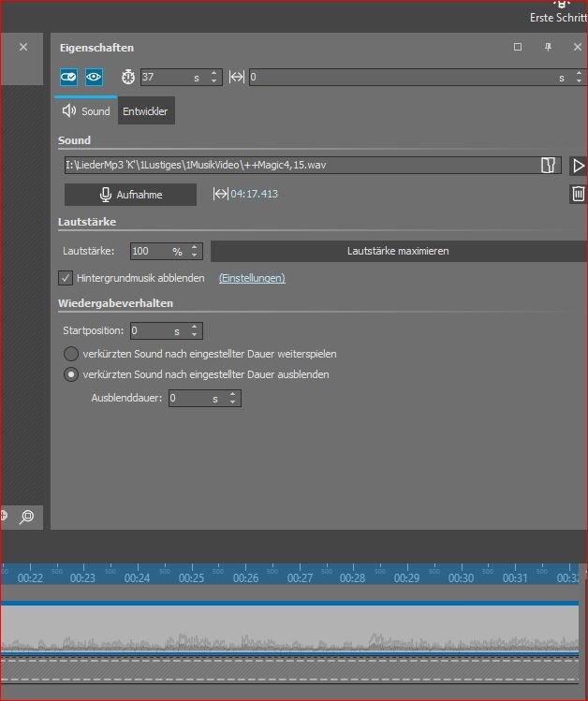Click the Lautstärke percent stepper arrows
The width and height of the screenshot is (588, 701).
point(195,251)
